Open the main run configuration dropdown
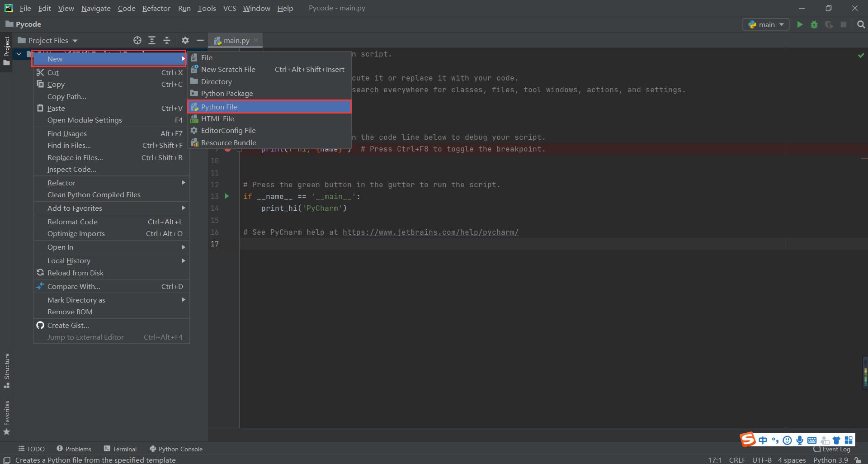 (766, 24)
